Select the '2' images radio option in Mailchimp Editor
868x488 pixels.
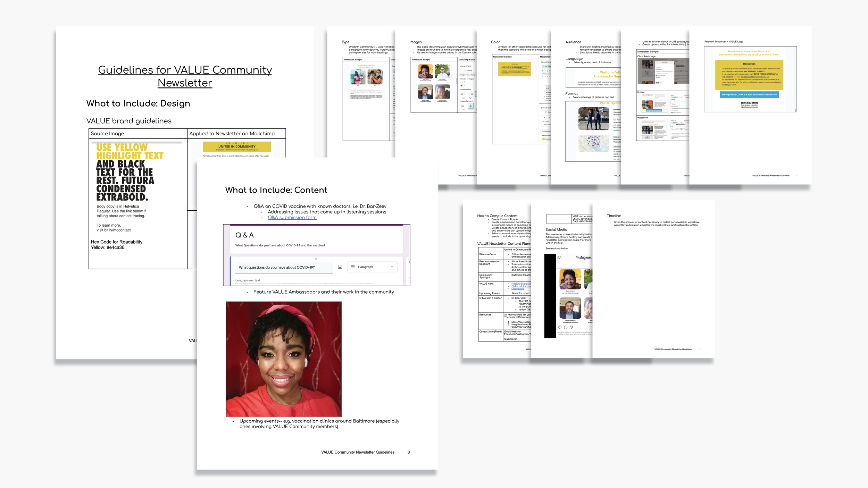(x=461, y=85)
